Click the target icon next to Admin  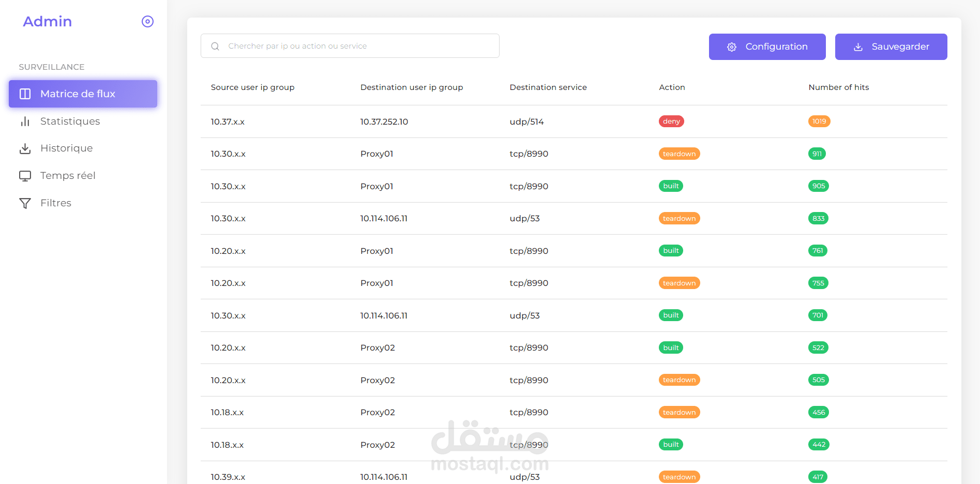coord(147,21)
